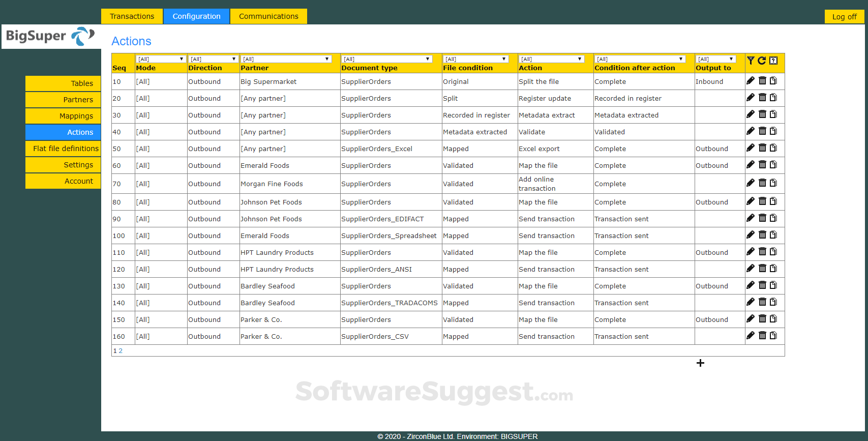Edit the Big Supermarket row with pencil icon

751,80
